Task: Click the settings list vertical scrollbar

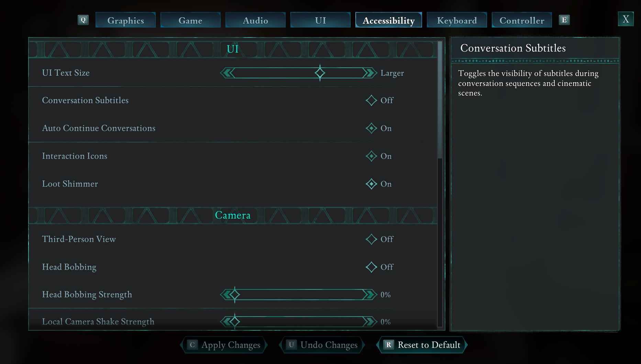Action: [440, 100]
